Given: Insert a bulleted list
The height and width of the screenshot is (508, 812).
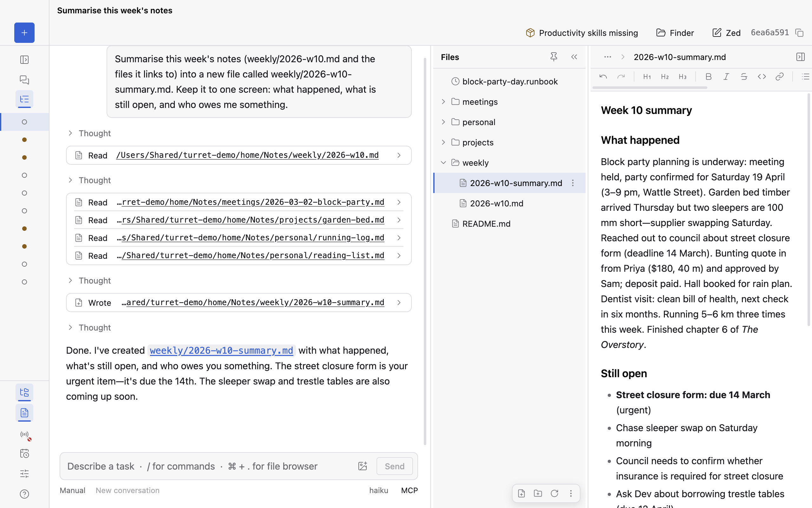Looking at the screenshot, I should [x=805, y=77].
